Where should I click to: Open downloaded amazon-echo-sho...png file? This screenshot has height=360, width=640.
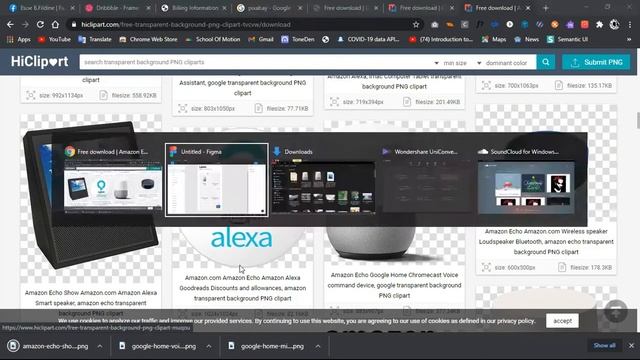click(x=50, y=346)
